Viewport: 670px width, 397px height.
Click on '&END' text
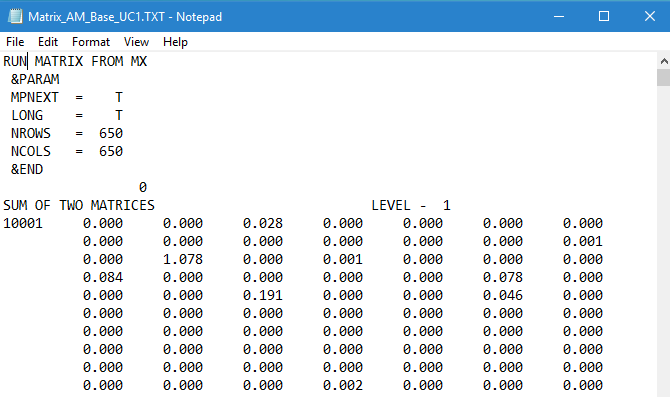pos(27,169)
